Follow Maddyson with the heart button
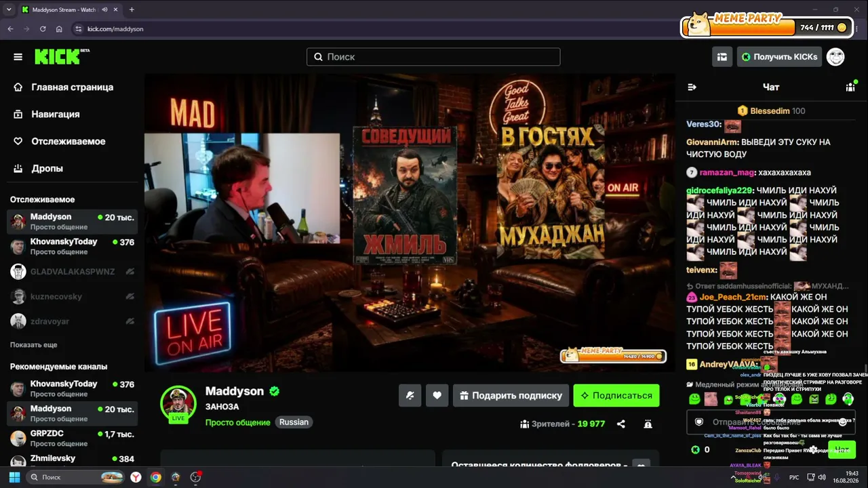This screenshot has width=868, height=488. pyautogui.click(x=437, y=396)
